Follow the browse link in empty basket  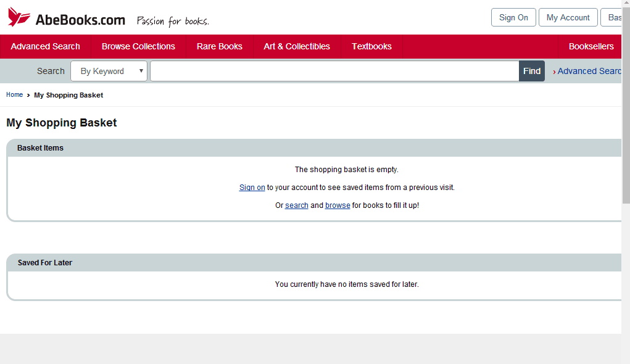pos(338,205)
